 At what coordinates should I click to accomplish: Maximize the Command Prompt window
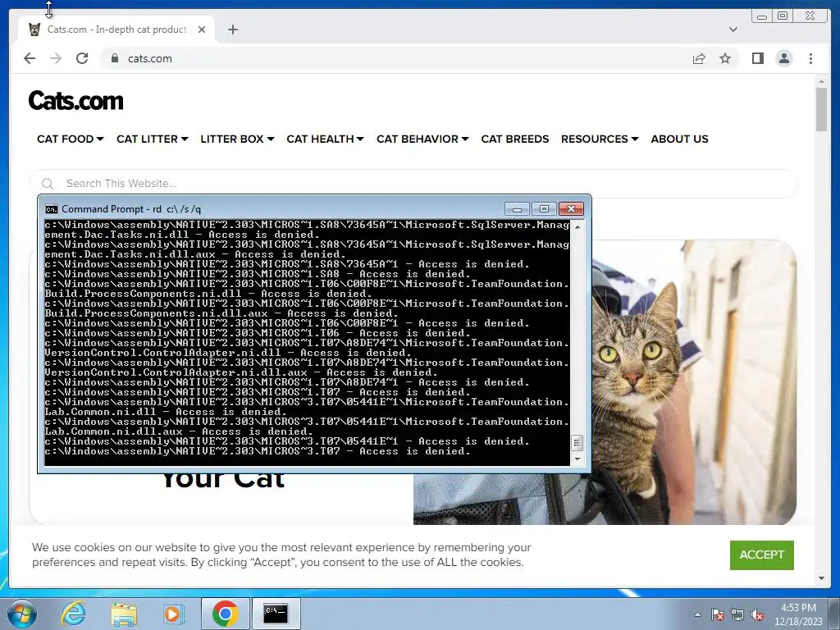pos(544,209)
